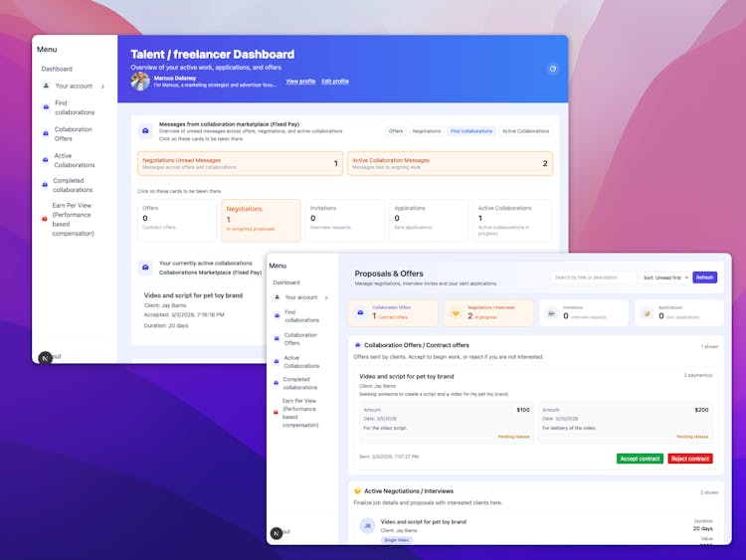This screenshot has width=746, height=560.
Task: Switch to the Active Collaborations pill tab
Action: tap(525, 131)
